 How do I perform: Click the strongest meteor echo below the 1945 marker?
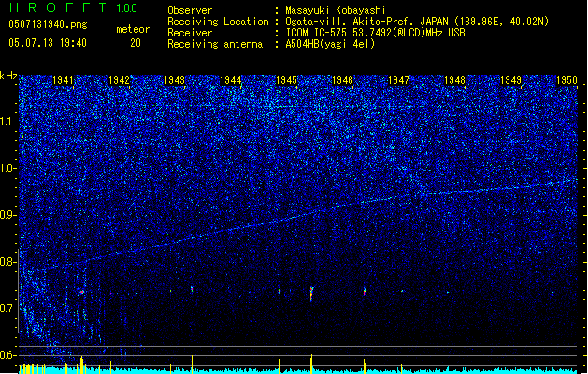point(311,294)
